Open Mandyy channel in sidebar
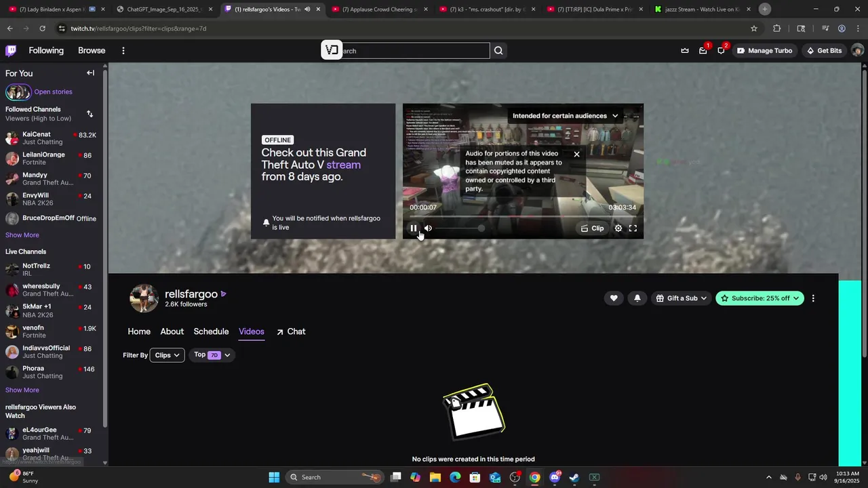The width and height of the screenshot is (868, 488). pyautogui.click(x=52, y=179)
